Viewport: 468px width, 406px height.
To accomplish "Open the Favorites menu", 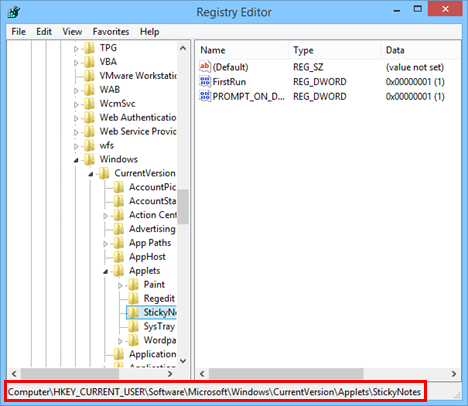I will click(x=111, y=32).
